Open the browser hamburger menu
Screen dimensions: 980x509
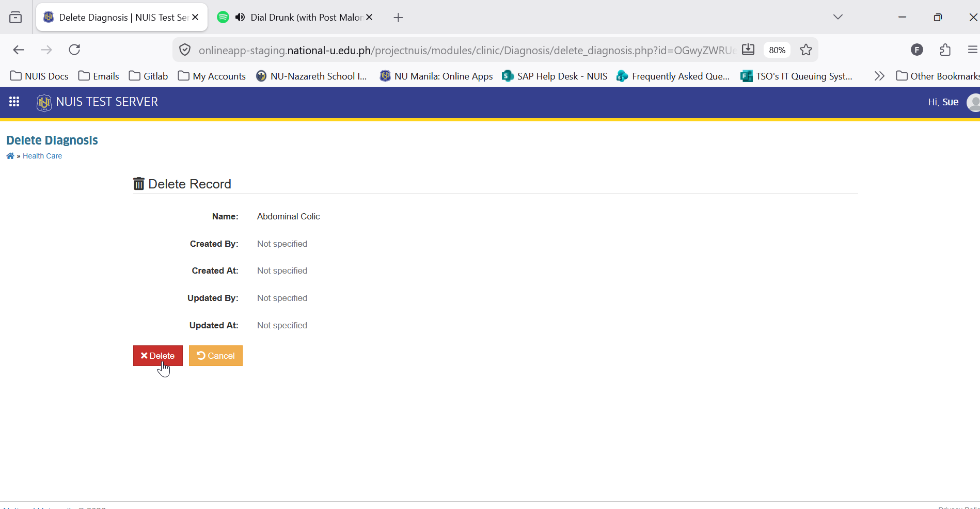click(973, 50)
